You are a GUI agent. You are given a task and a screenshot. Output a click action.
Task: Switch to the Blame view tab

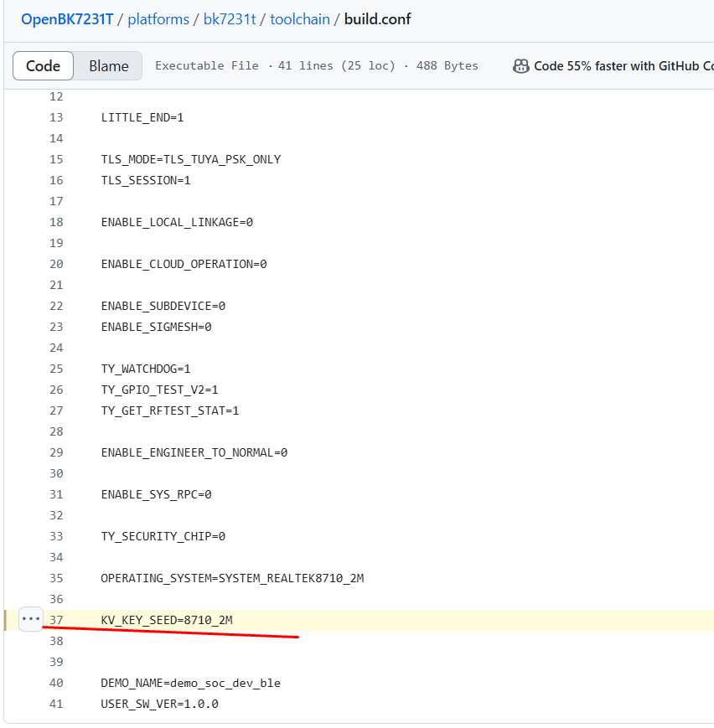[109, 66]
